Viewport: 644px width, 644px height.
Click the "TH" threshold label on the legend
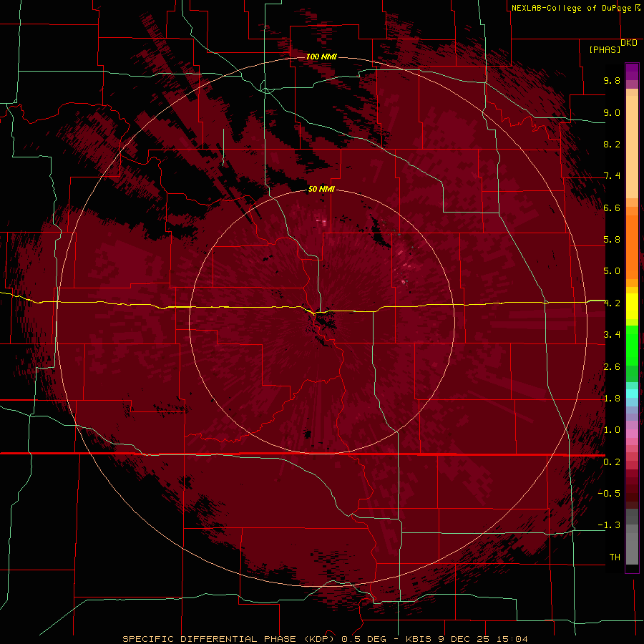[x=615, y=557]
